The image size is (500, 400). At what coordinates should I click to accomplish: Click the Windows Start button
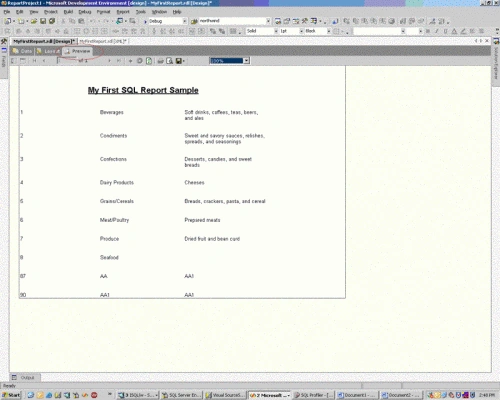[11, 395]
